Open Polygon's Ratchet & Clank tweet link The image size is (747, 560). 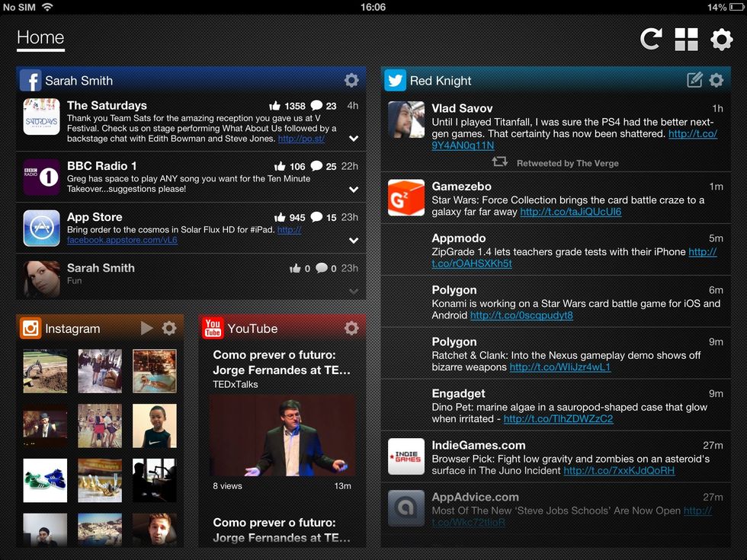pos(560,367)
